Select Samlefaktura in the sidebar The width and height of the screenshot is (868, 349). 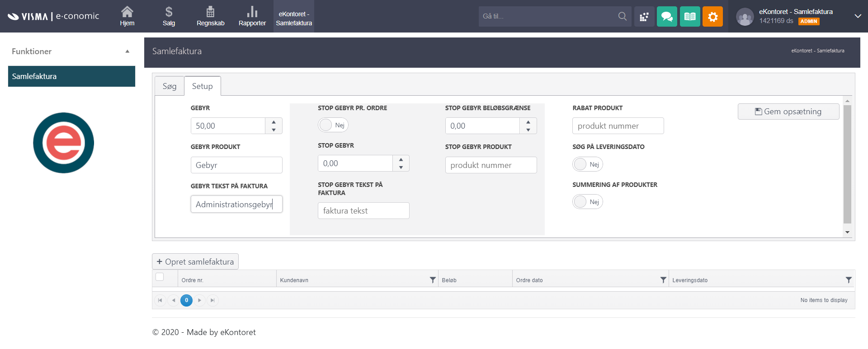click(71, 76)
